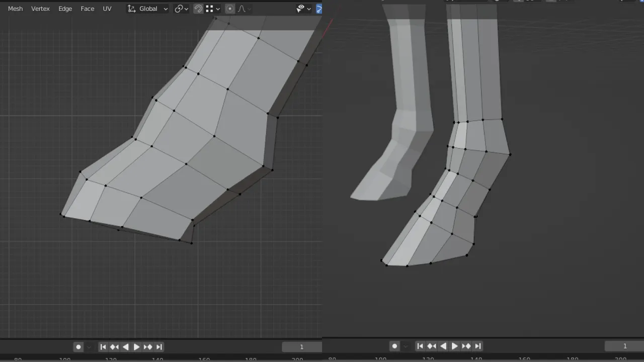This screenshot has height=362, width=644.
Task: Open auto keyframe options in left timeline
Action: 89,347
